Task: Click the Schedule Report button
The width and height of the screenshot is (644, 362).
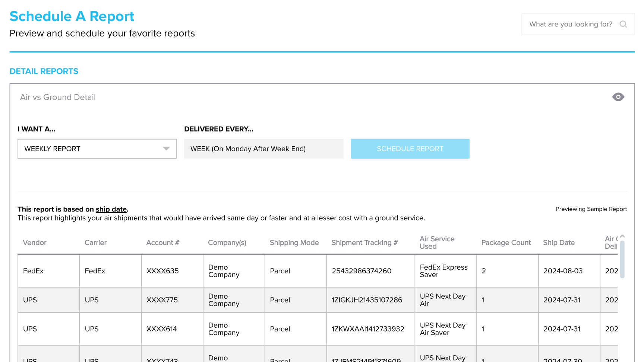Action: click(410, 149)
